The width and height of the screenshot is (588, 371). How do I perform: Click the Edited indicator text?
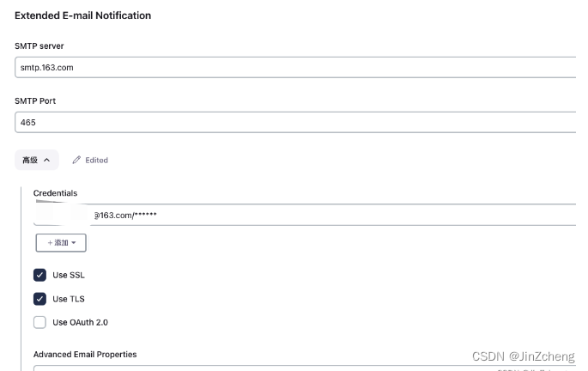(x=97, y=161)
